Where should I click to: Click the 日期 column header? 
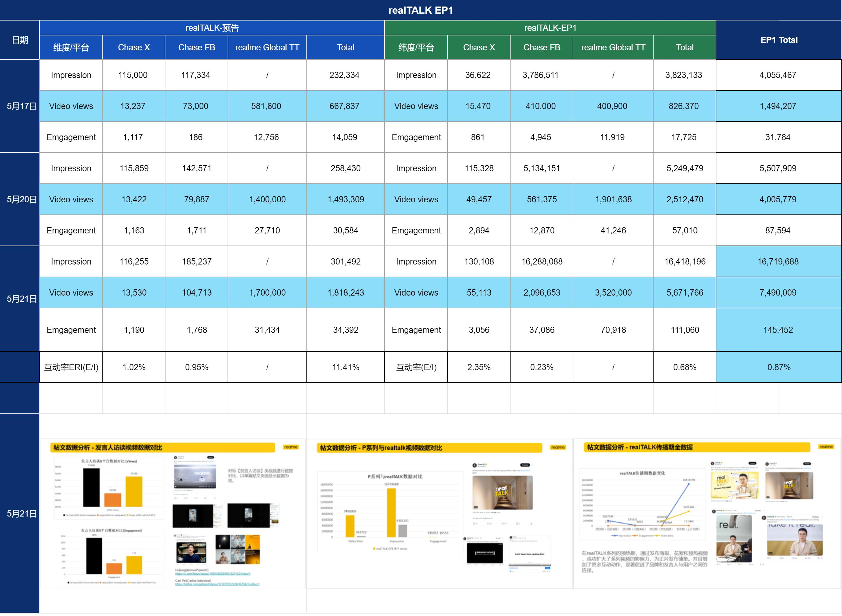pos(20,40)
